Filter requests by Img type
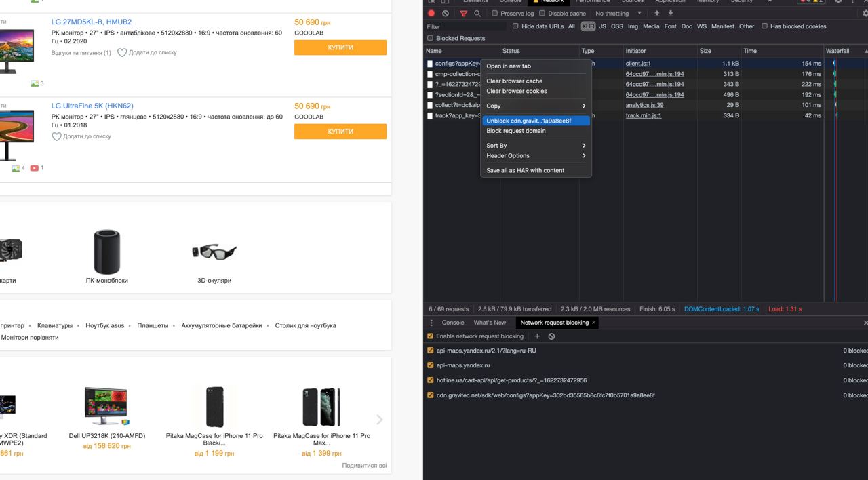Screen dimensions: 868x480 (633, 26)
